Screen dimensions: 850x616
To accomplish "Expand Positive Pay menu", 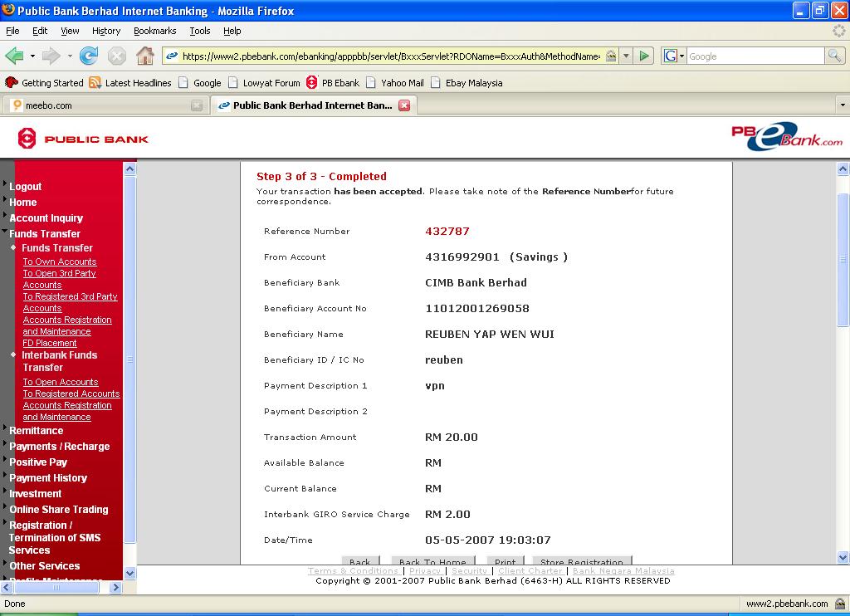I will tap(38, 462).
